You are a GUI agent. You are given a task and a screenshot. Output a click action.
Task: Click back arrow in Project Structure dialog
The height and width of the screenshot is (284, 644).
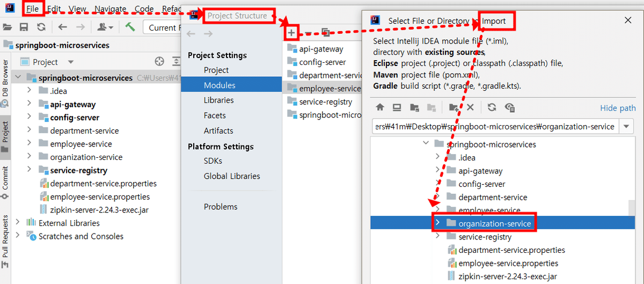(191, 34)
